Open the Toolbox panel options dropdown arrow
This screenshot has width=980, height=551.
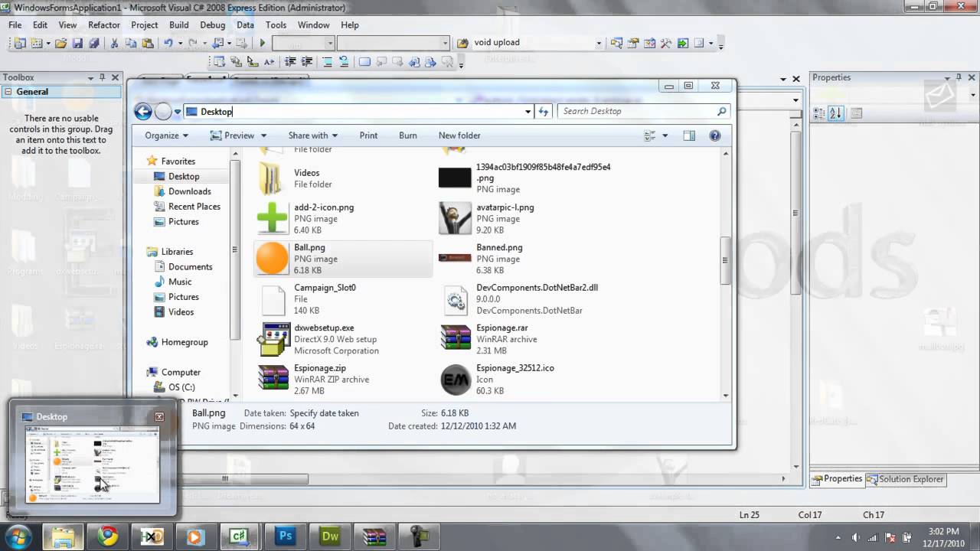tap(90, 77)
